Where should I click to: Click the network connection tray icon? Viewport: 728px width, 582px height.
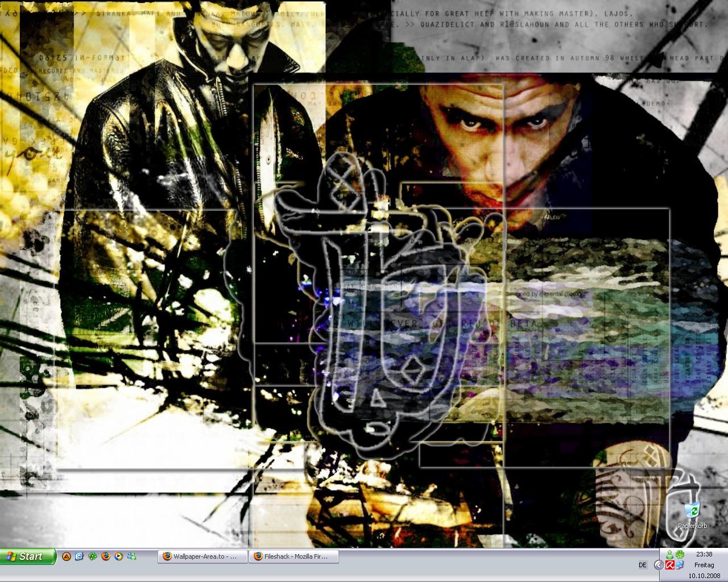click(x=680, y=565)
